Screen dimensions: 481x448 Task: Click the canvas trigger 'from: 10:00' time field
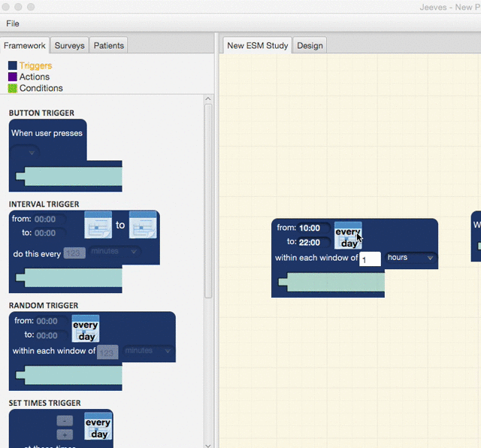pos(313,228)
